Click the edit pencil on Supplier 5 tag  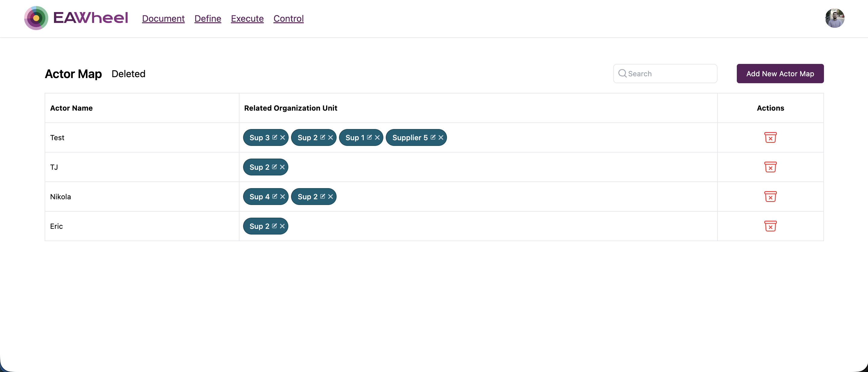pyautogui.click(x=433, y=137)
